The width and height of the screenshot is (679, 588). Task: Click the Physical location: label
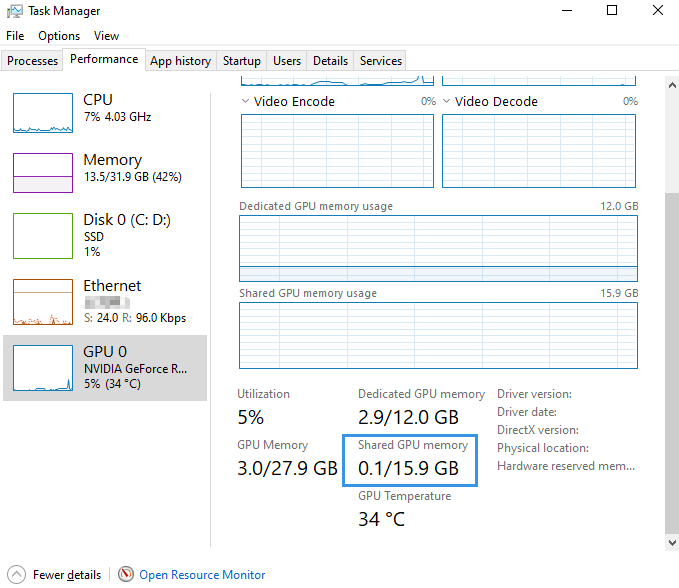[543, 448]
